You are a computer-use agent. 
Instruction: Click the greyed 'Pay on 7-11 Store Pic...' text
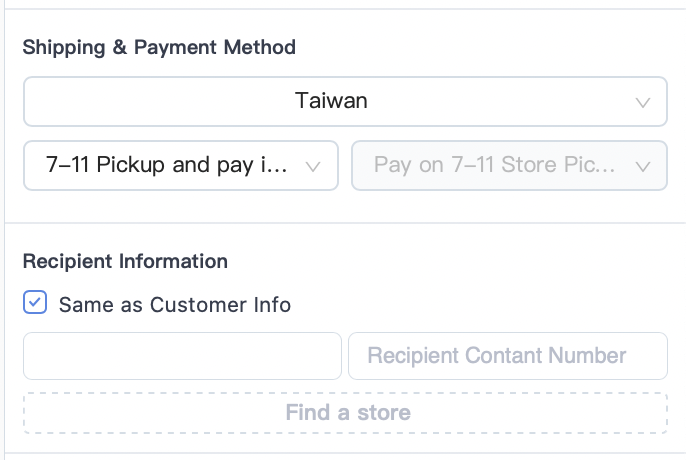click(494, 165)
